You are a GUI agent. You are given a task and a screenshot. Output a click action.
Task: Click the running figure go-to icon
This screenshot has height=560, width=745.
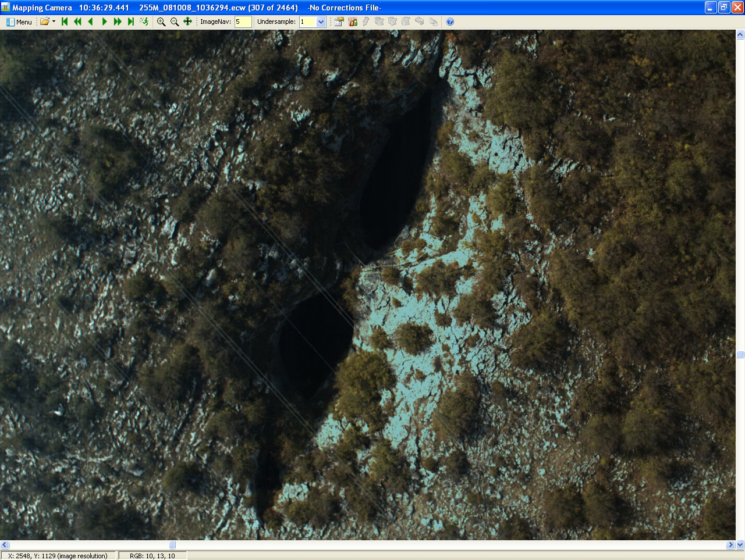pos(144,22)
